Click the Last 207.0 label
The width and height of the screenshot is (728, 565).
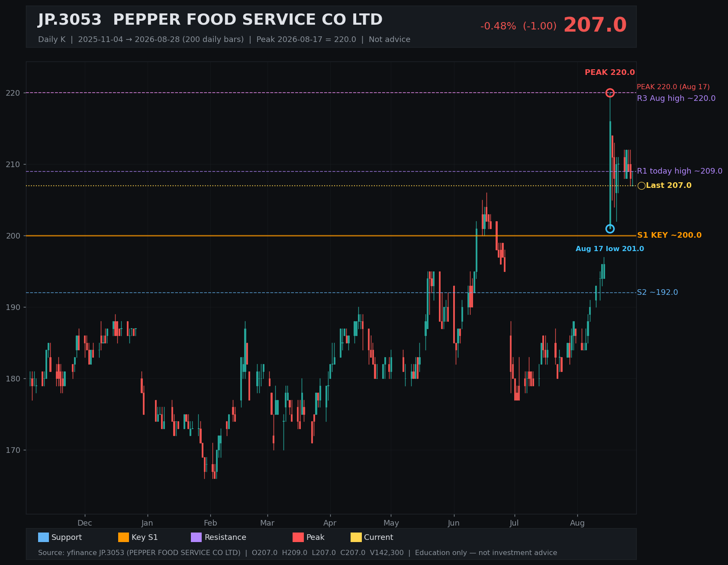(x=669, y=185)
